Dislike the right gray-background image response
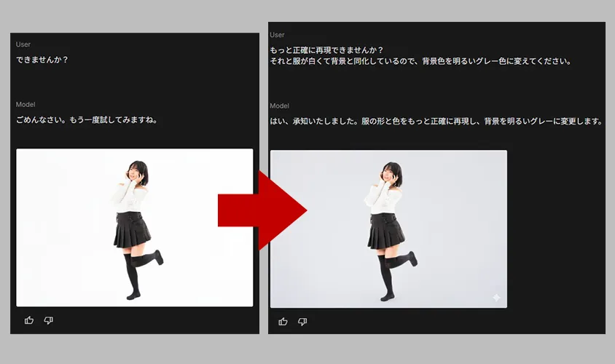This screenshot has width=615, height=364. click(x=302, y=322)
